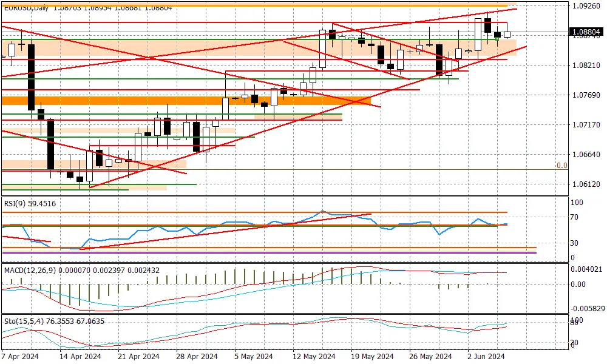Click the 1.07690 price axis label
The image size is (607, 364).
pos(586,95)
